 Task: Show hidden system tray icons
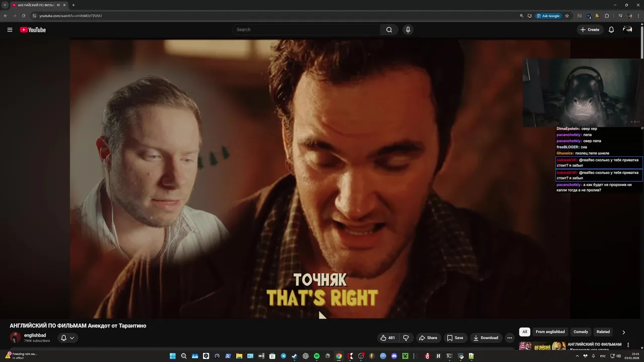click(577, 356)
